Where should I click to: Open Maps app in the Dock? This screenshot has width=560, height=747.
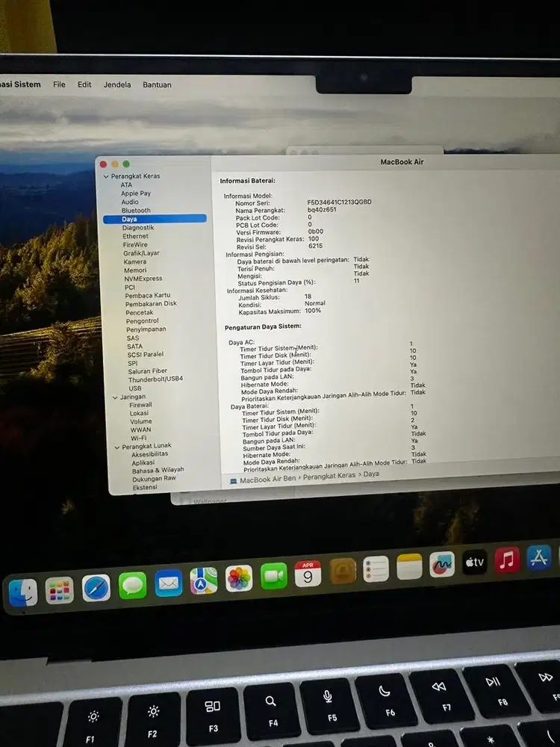tap(204, 580)
